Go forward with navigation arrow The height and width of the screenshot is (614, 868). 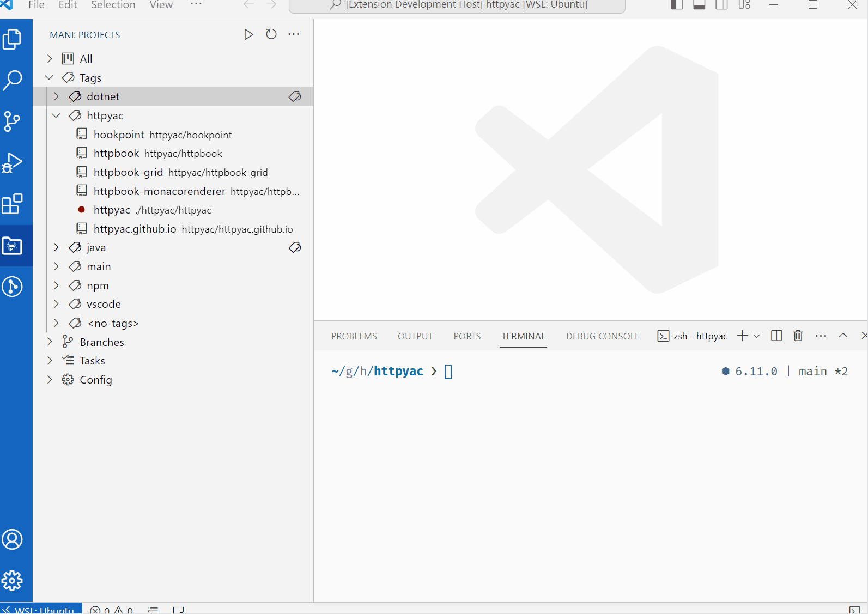(x=271, y=5)
